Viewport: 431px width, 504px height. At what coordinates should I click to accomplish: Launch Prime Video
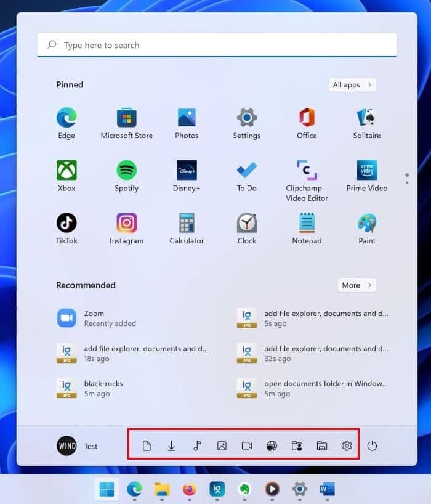click(x=367, y=176)
